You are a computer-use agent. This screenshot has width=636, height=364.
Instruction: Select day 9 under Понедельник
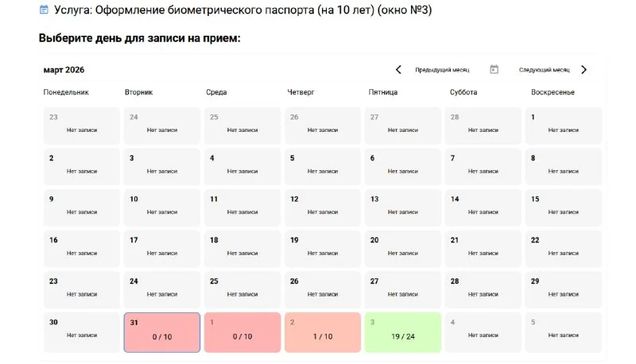(82, 207)
